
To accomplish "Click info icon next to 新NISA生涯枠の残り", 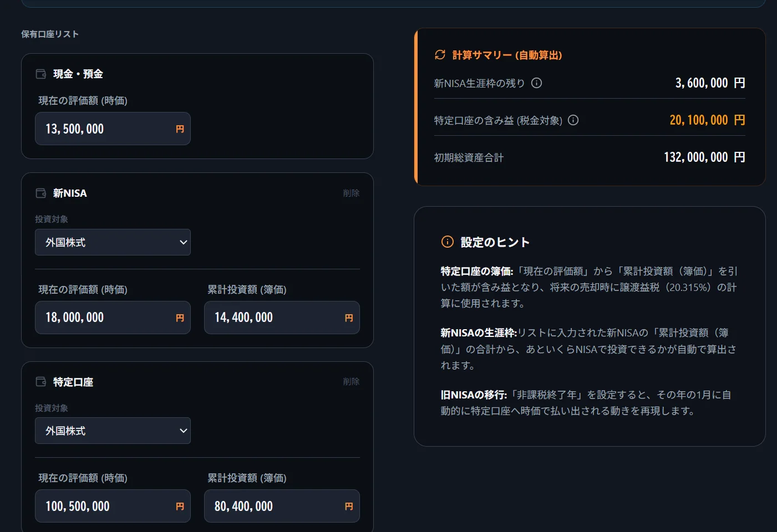I will click(536, 83).
